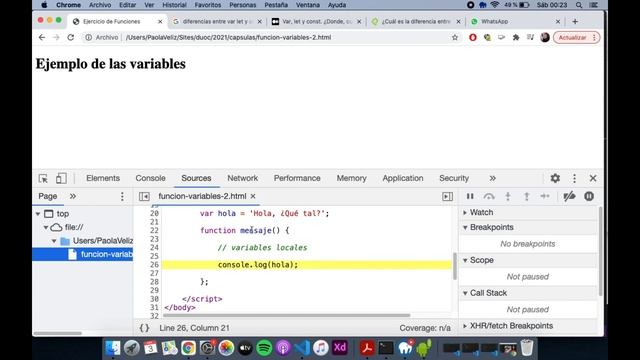Activate the inspect element picker icon

coord(43,178)
